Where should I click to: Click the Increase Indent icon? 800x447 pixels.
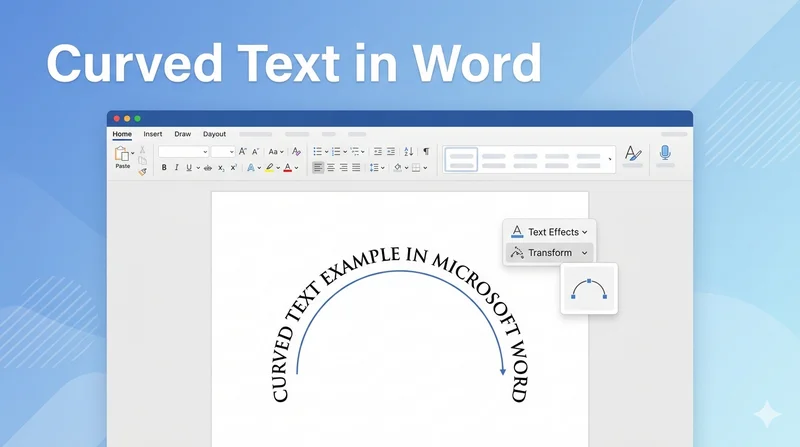click(391, 151)
